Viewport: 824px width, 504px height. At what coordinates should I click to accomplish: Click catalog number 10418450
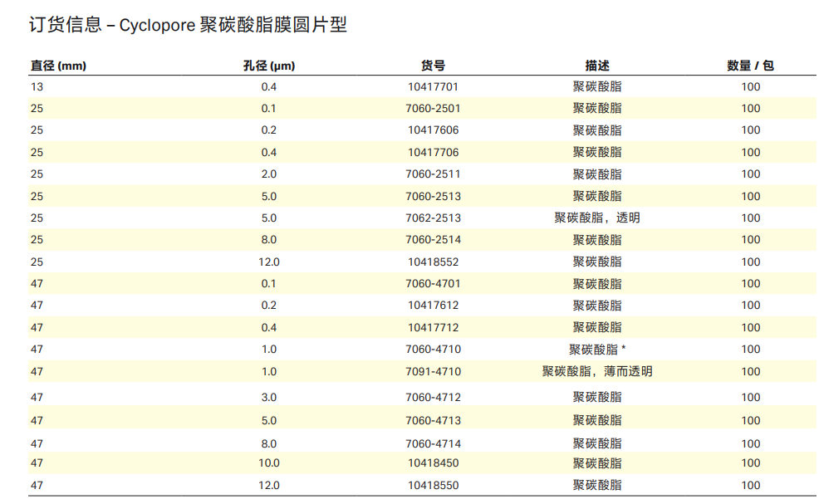pos(433,463)
